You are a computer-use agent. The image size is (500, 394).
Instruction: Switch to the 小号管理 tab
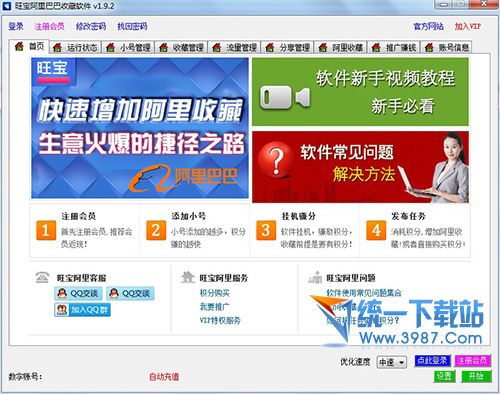tap(128, 47)
